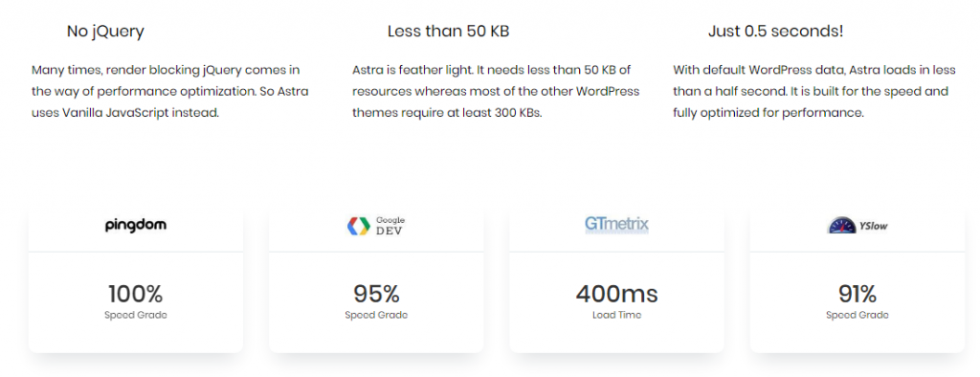Viewport: 980px width, 377px height.
Task: Click the 100% speed grade value
Action: click(x=136, y=293)
